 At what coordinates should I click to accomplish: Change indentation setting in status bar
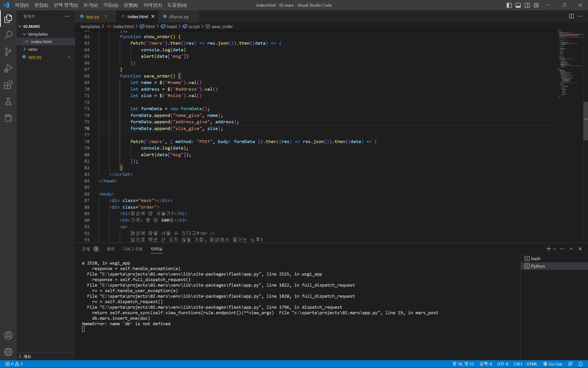[x=486, y=364]
